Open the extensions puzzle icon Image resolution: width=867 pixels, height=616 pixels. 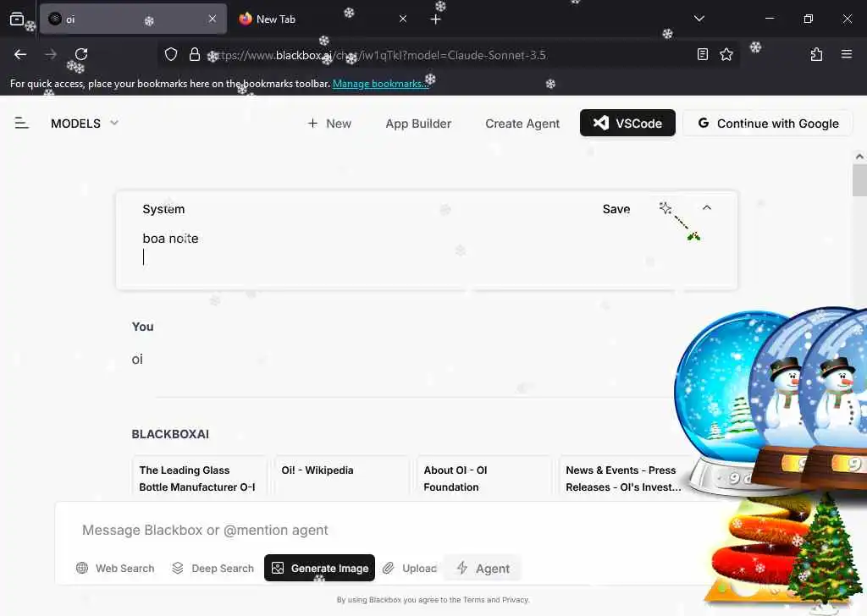pos(816,54)
